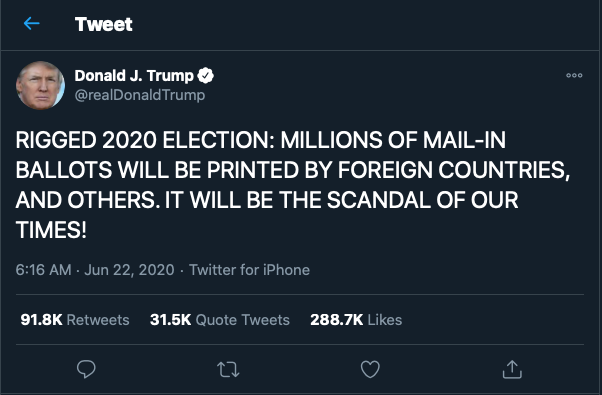View the 91.8K Retweets list

(x=75, y=320)
